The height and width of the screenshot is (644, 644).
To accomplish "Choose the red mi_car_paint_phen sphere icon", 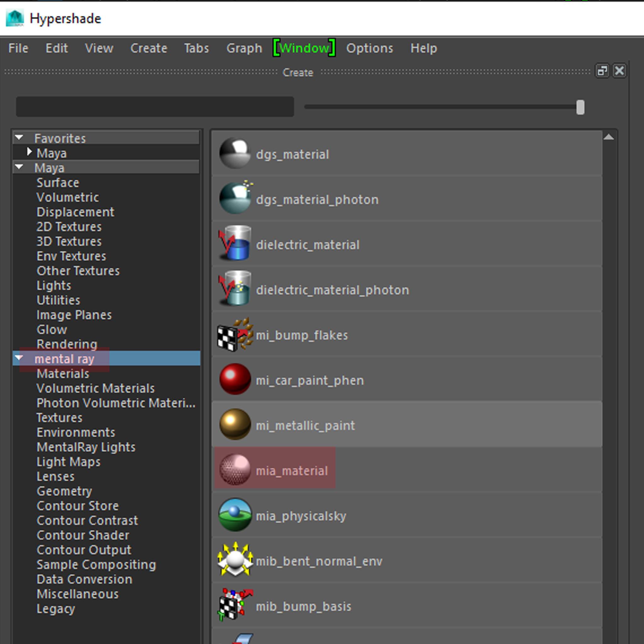I will (x=235, y=380).
